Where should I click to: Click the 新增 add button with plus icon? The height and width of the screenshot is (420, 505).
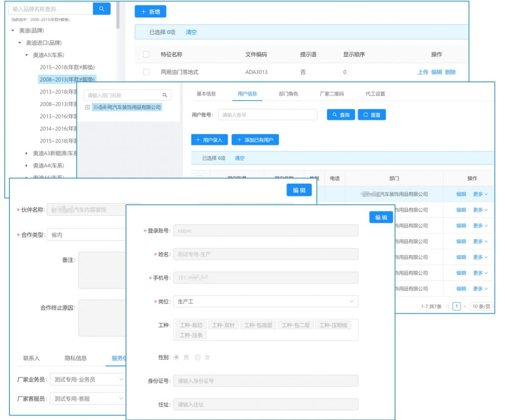coord(150,12)
